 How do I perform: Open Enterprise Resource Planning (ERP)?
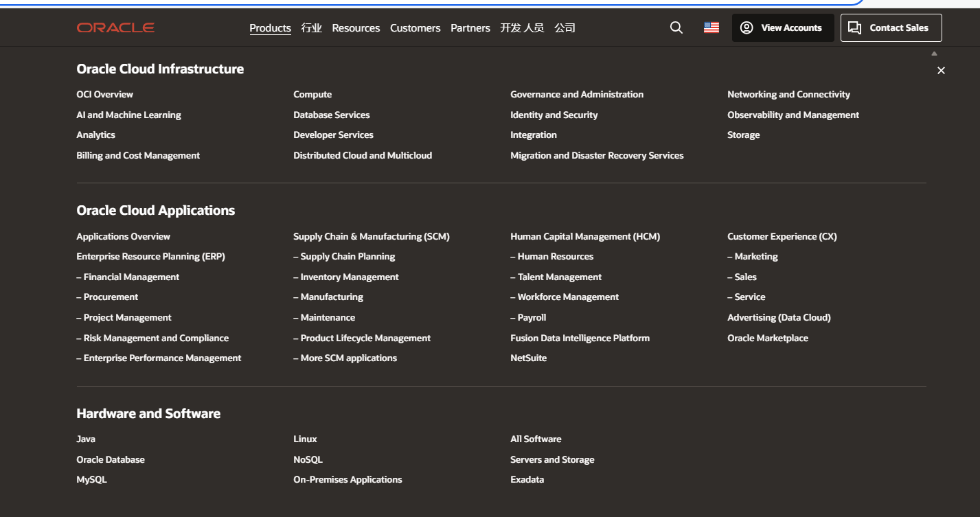click(151, 257)
